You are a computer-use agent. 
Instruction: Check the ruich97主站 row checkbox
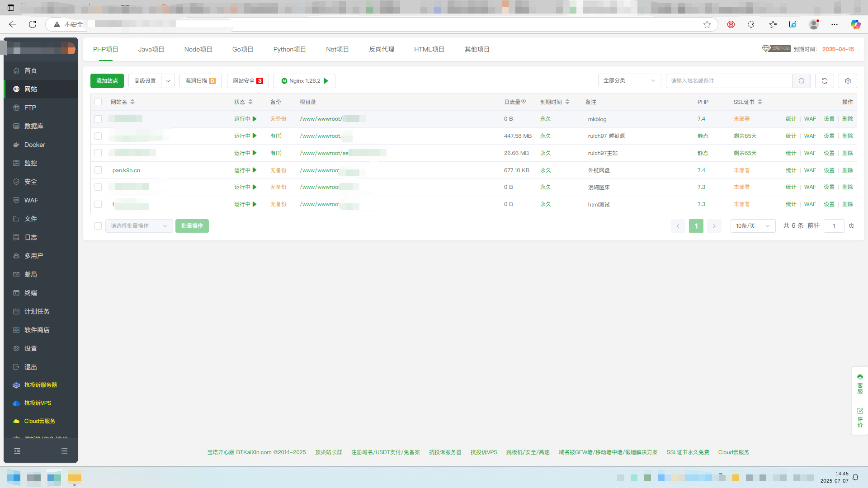pos(98,153)
